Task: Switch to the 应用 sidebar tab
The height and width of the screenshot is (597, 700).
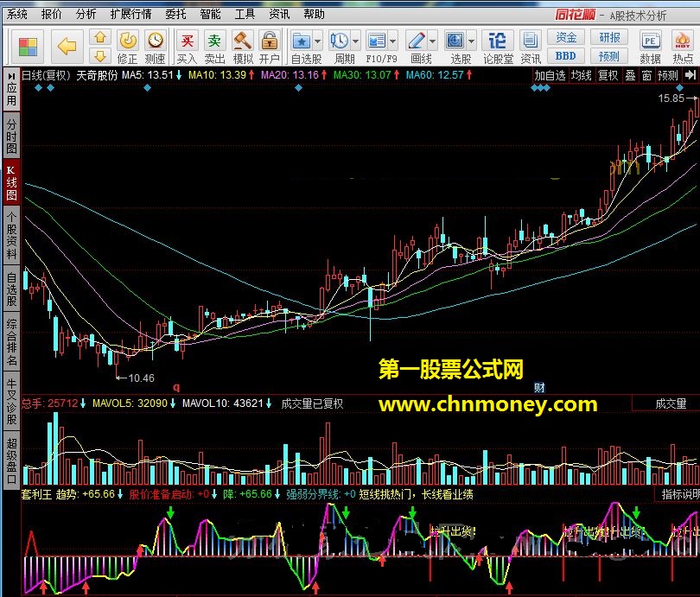Action: (x=11, y=89)
